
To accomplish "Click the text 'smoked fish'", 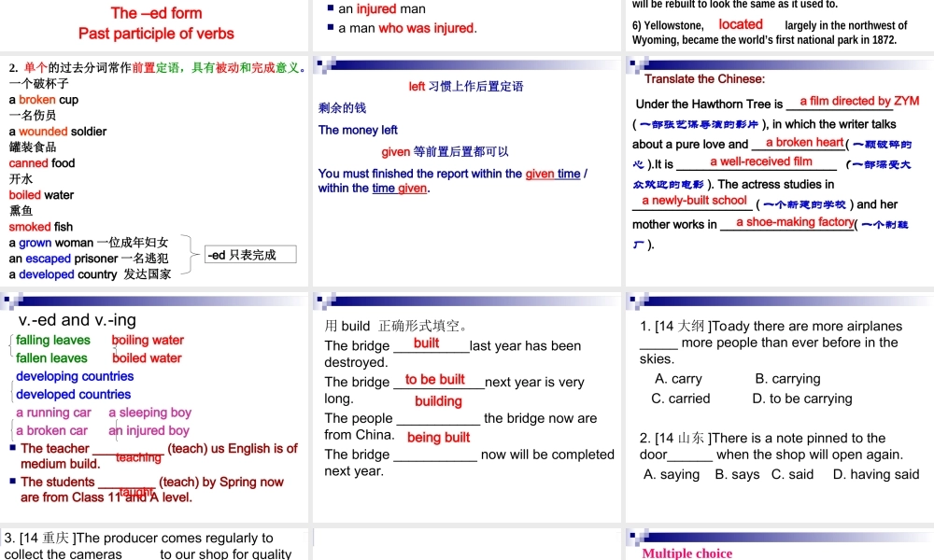I will (x=40, y=227).
